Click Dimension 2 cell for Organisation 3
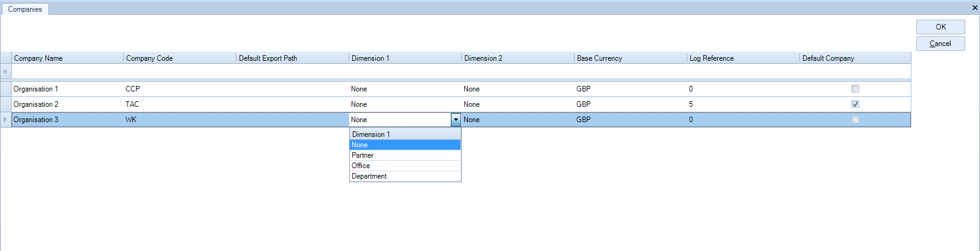The height and width of the screenshot is (251, 980). coord(518,120)
